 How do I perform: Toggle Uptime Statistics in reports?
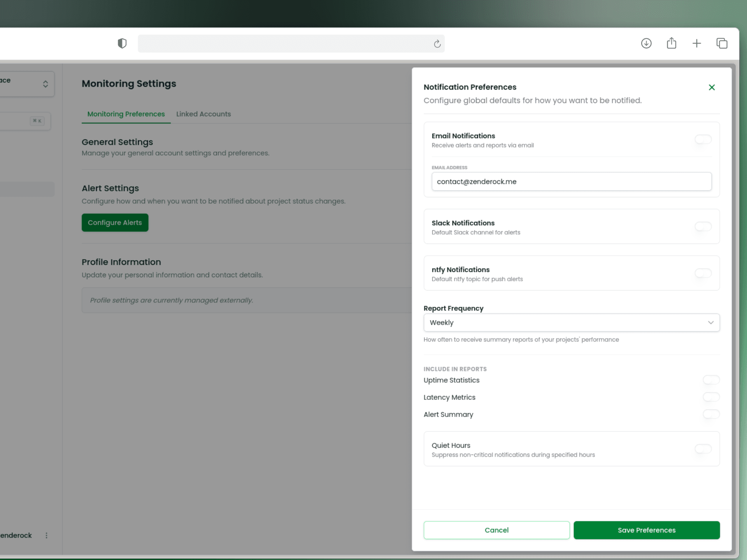click(x=711, y=380)
